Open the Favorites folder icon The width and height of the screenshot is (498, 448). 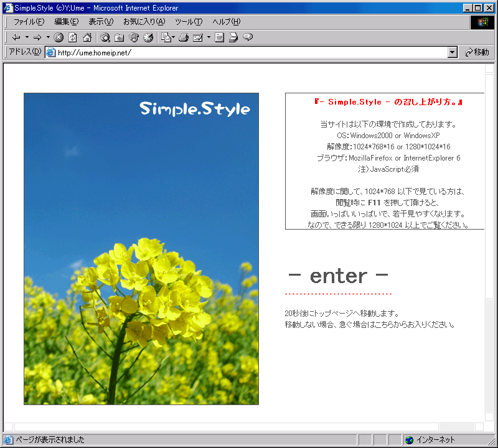pyautogui.click(x=119, y=37)
